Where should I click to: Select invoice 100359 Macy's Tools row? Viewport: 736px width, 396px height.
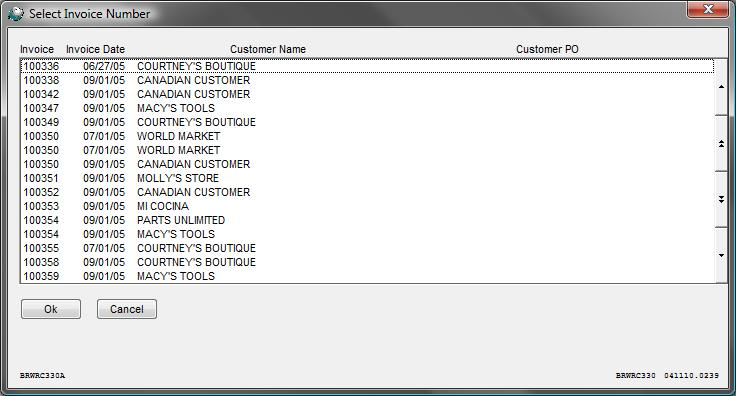point(367,276)
